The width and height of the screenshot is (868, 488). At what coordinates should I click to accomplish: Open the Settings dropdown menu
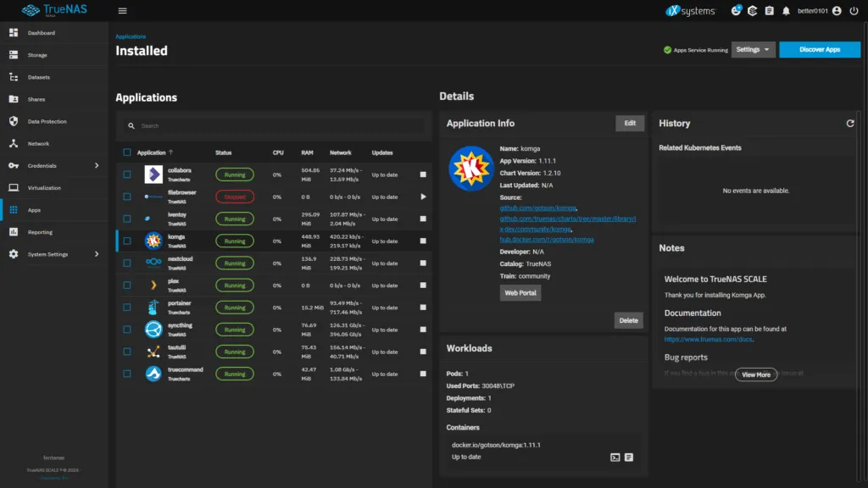click(x=753, y=49)
